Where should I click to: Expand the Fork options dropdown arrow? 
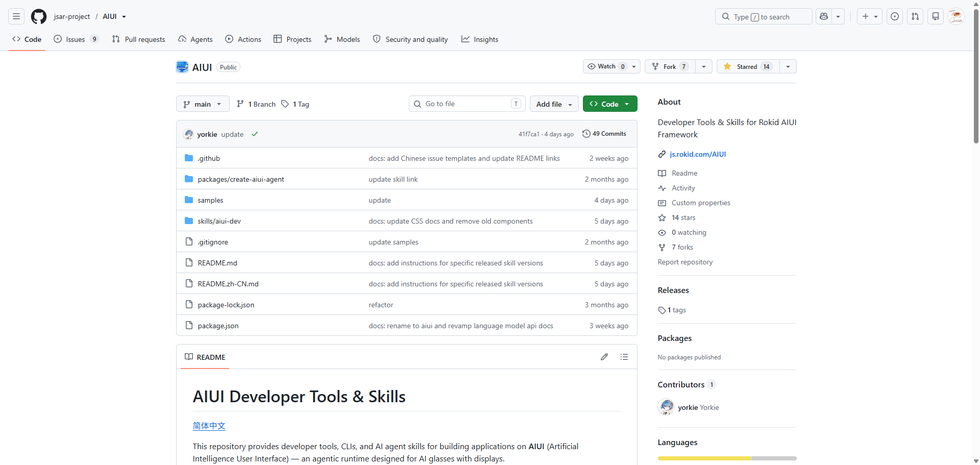point(704,66)
